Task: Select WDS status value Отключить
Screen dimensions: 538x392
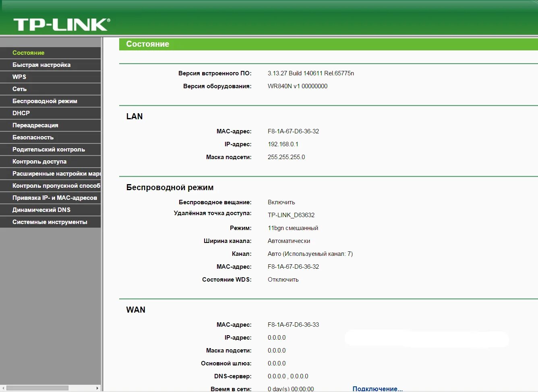Action: click(x=283, y=280)
